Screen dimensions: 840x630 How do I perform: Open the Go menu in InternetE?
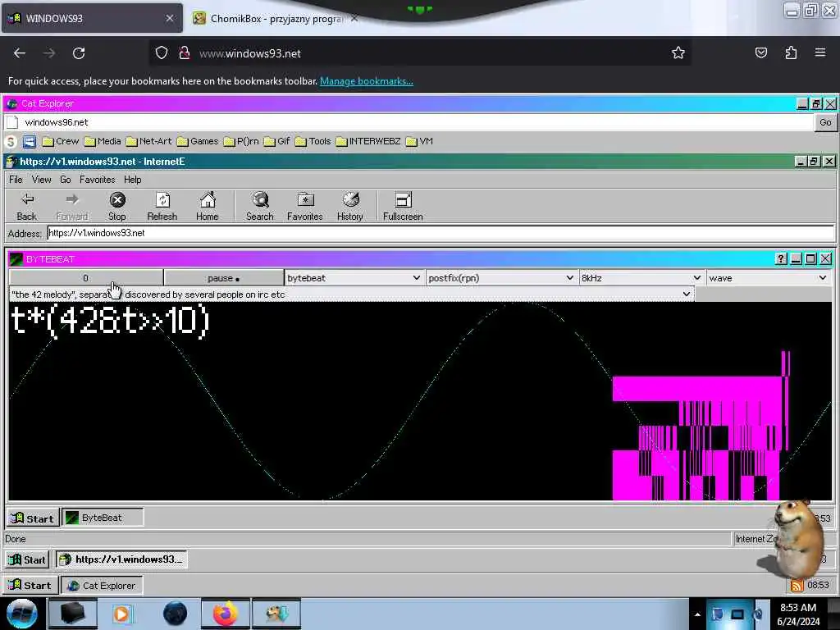point(66,180)
